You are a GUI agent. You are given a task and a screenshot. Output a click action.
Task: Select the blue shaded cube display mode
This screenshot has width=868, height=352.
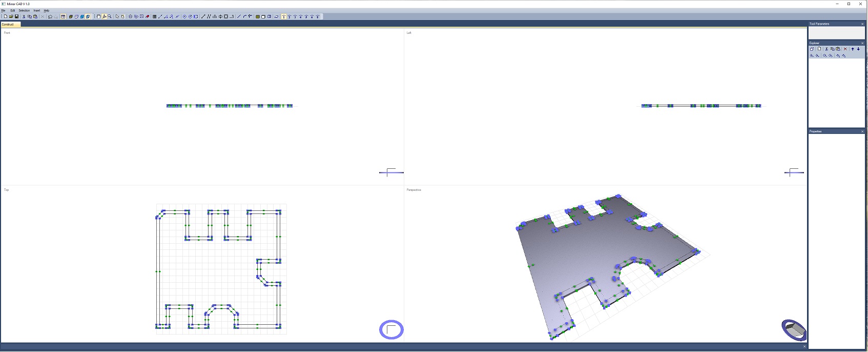(82, 16)
